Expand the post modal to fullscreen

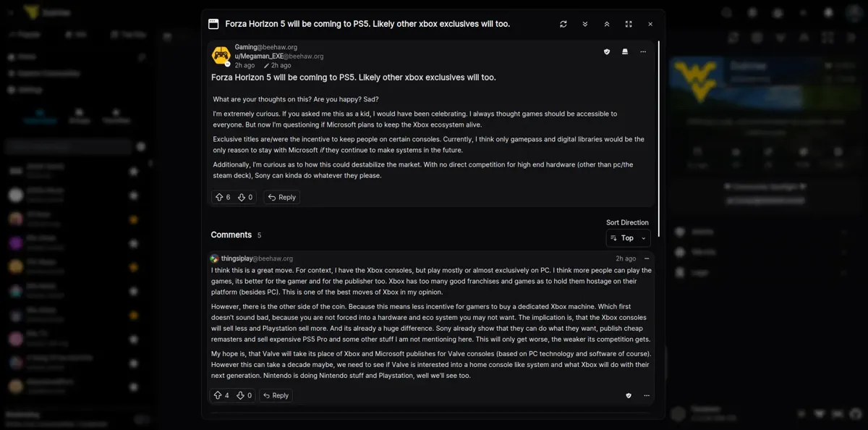pyautogui.click(x=629, y=24)
